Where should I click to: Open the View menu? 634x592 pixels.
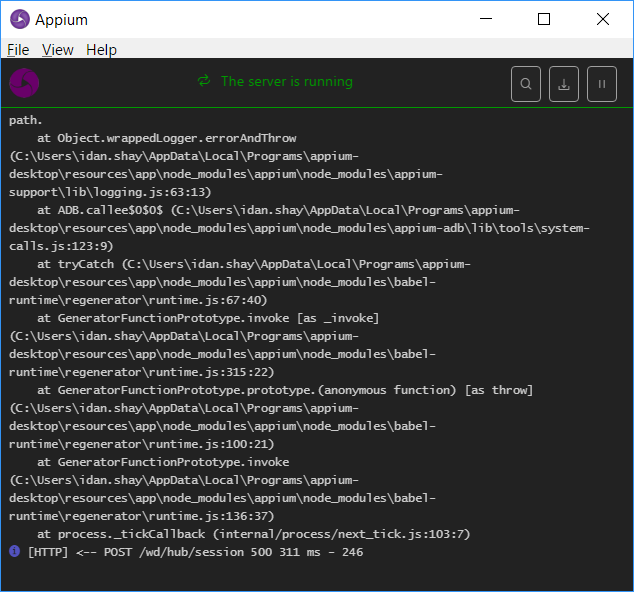[x=58, y=50]
